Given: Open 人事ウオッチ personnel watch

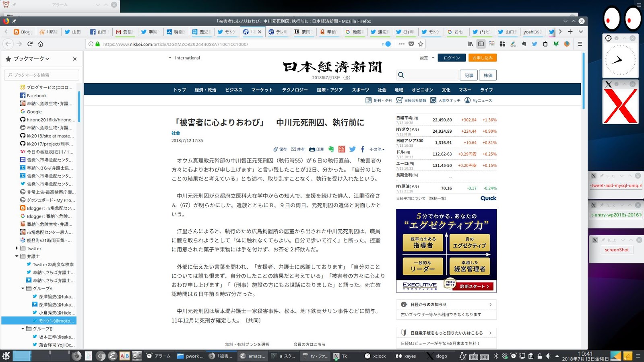Looking at the screenshot, I should [x=445, y=100].
